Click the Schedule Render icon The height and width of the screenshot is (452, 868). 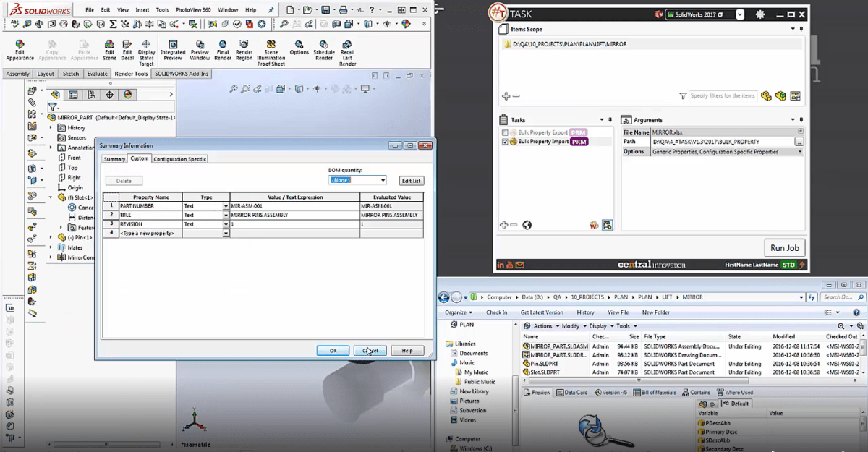[323, 45]
